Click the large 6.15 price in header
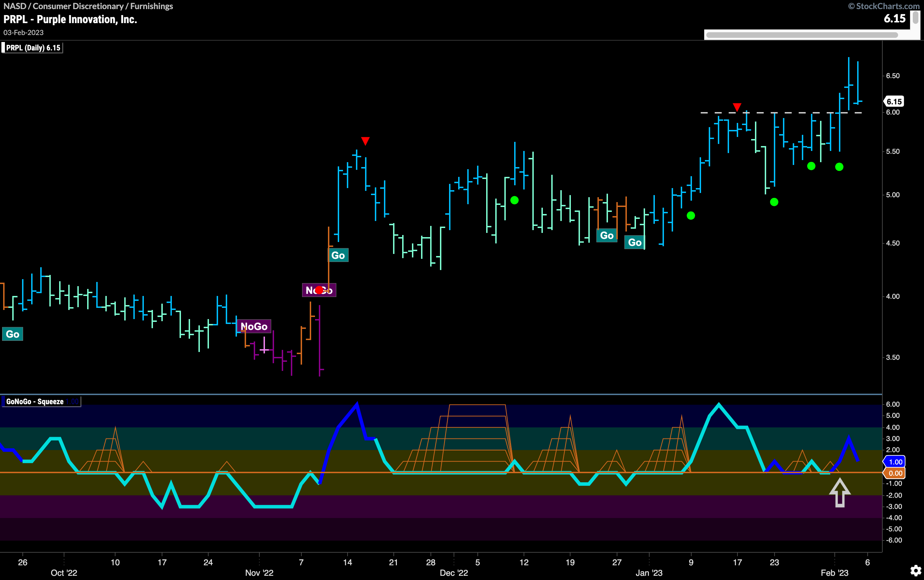 point(895,19)
